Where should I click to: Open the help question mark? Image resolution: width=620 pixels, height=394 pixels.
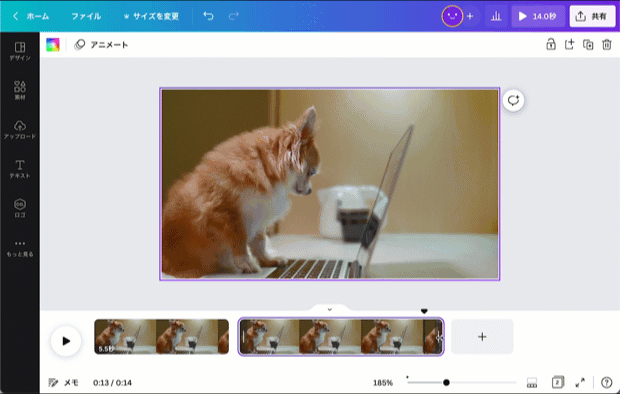[606, 383]
